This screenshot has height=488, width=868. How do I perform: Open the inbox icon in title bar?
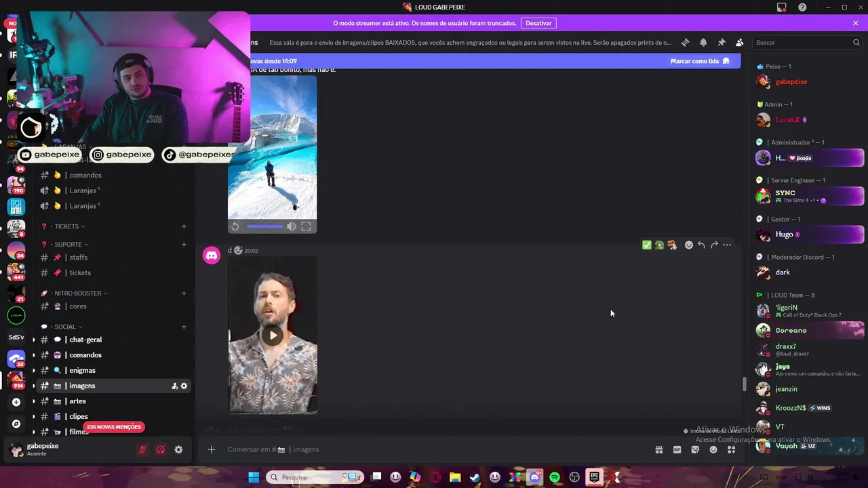[782, 7]
